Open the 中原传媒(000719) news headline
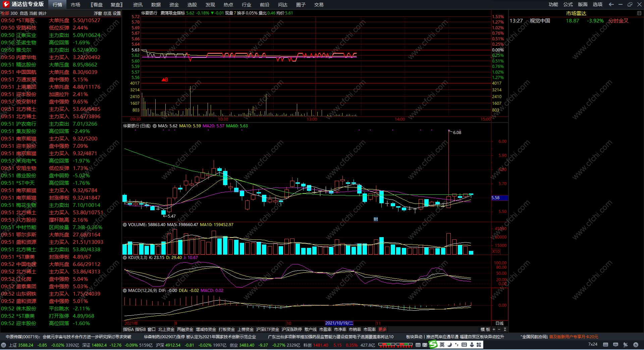This screenshot has width=644, height=350. pyautogui.click(x=68, y=337)
